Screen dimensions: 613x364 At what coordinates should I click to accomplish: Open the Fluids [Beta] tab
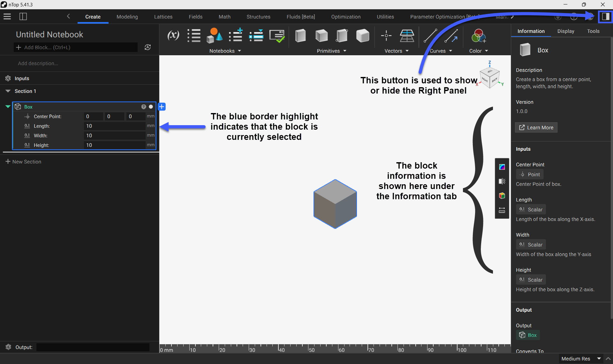(300, 17)
